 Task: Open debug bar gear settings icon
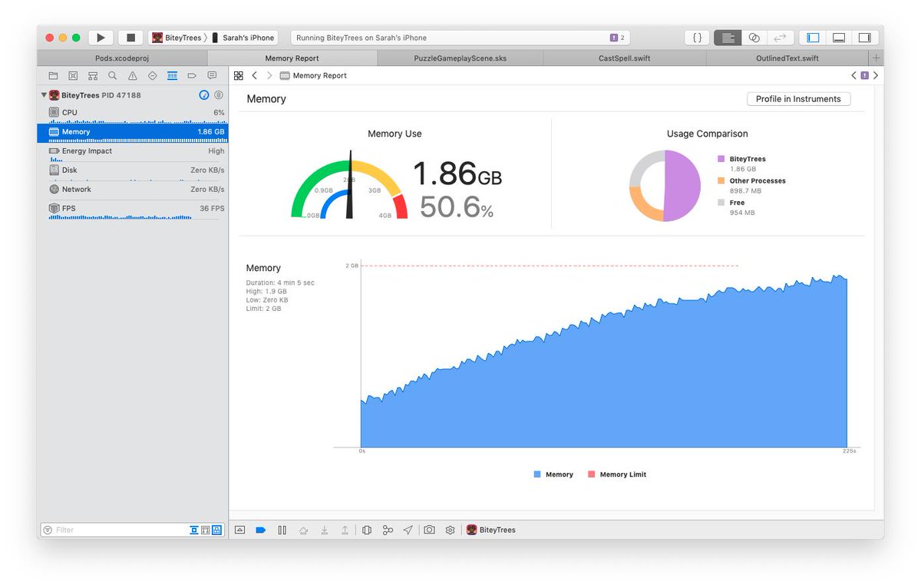451,530
